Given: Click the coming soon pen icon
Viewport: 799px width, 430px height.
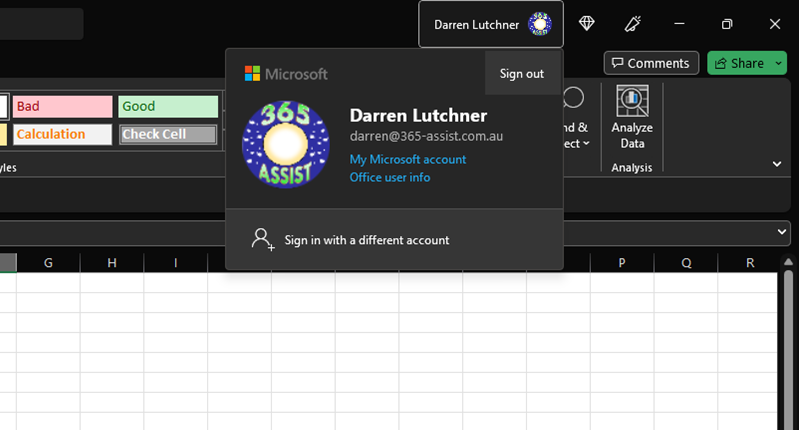Looking at the screenshot, I should [632, 23].
